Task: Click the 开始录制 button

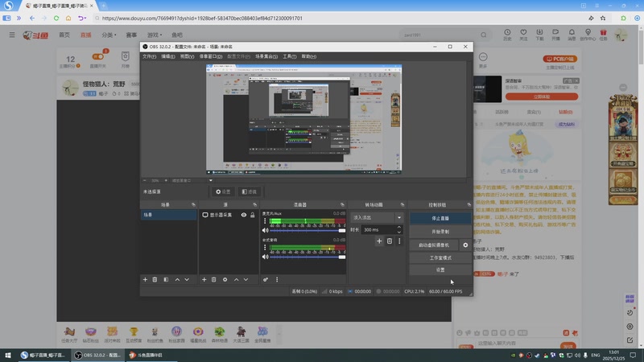Action: coord(440,231)
